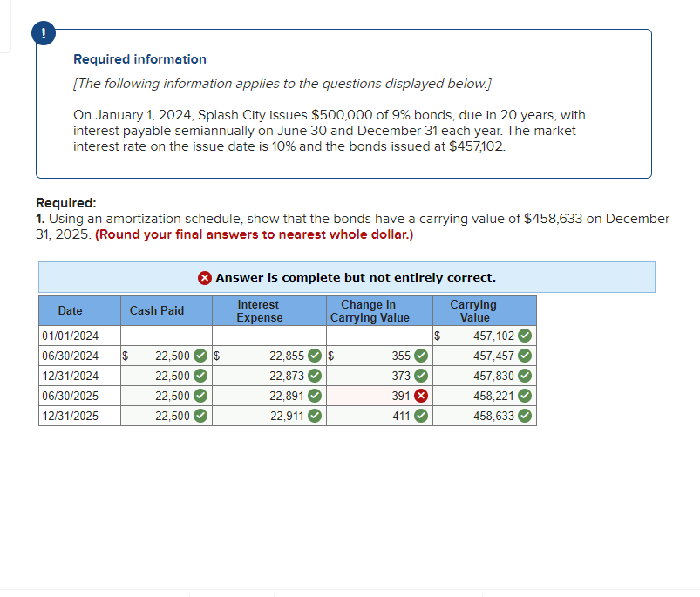This screenshot has height=597, width=700.
Task: Click the green check next to 22,911
Action: [x=315, y=416]
